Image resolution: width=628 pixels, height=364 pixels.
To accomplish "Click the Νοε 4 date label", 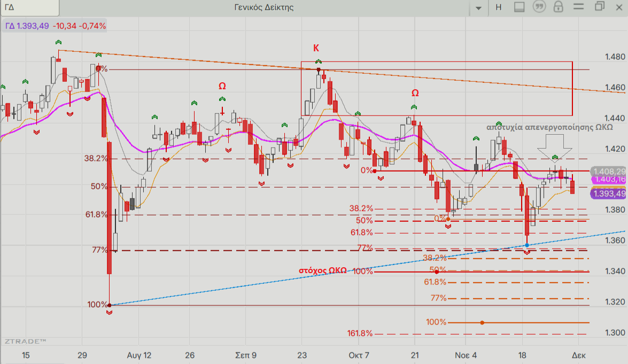I will (466, 355).
